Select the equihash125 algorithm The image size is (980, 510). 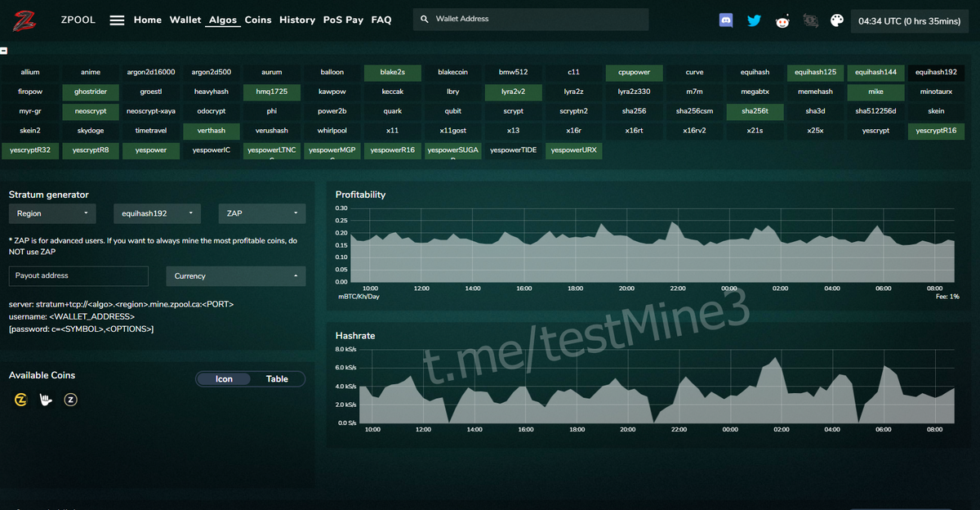[x=816, y=73]
